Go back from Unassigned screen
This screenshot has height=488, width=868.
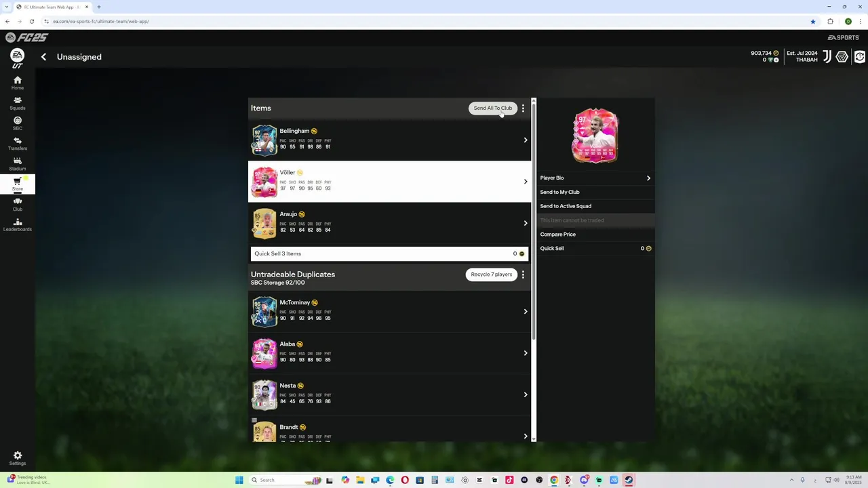(43, 57)
